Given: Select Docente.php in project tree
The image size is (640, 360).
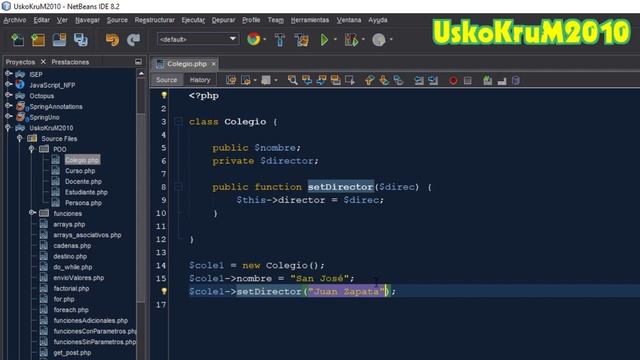Looking at the screenshot, I should [x=83, y=181].
